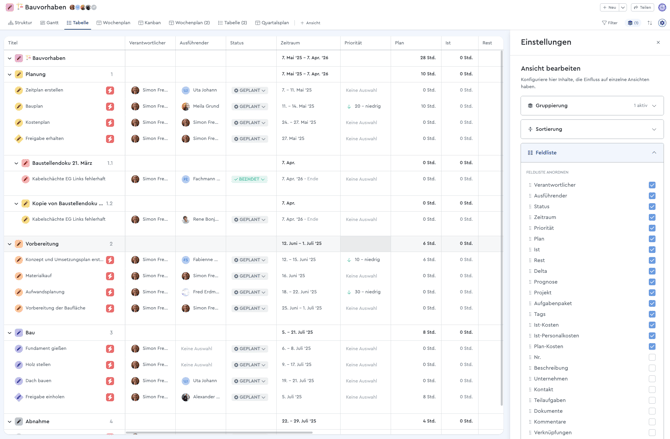Screen dimensions: 670x439
Task: Click the red flash icon on Zeitplan erstellen
Action: click(110, 90)
